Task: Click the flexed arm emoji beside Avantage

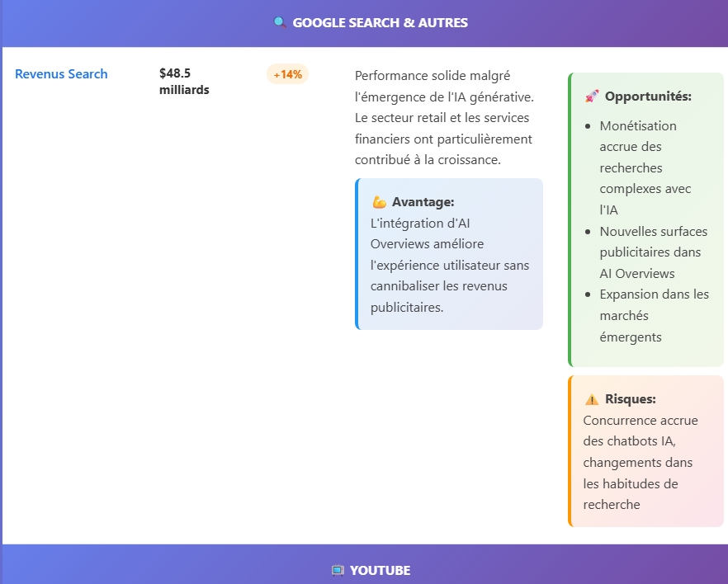Action: click(x=380, y=202)
